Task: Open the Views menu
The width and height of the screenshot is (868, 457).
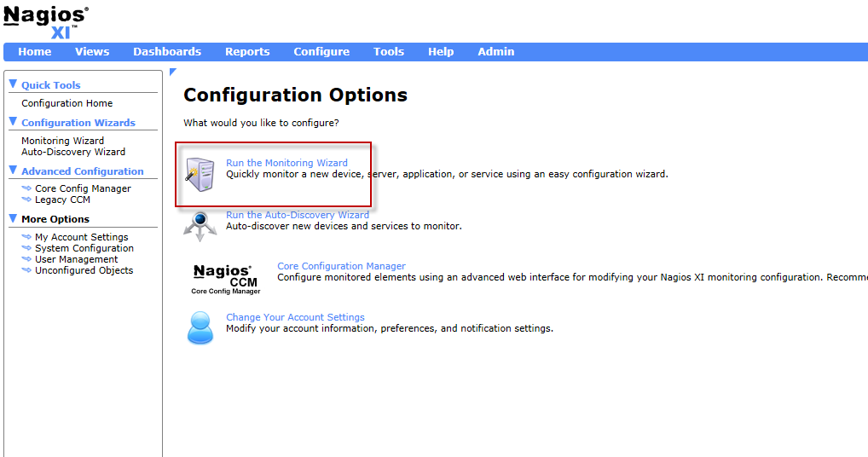Action: [92, 51]
